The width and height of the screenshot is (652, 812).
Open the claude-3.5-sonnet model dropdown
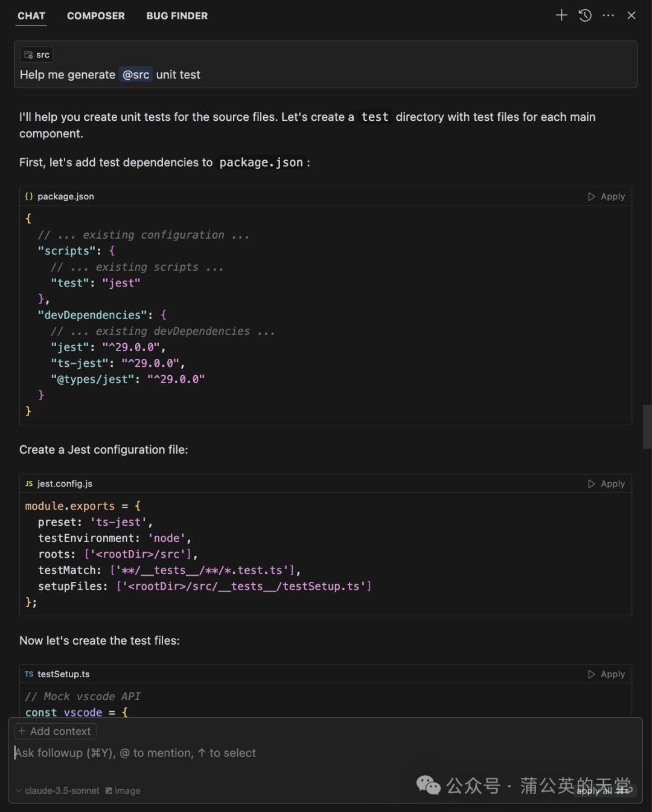58,791
